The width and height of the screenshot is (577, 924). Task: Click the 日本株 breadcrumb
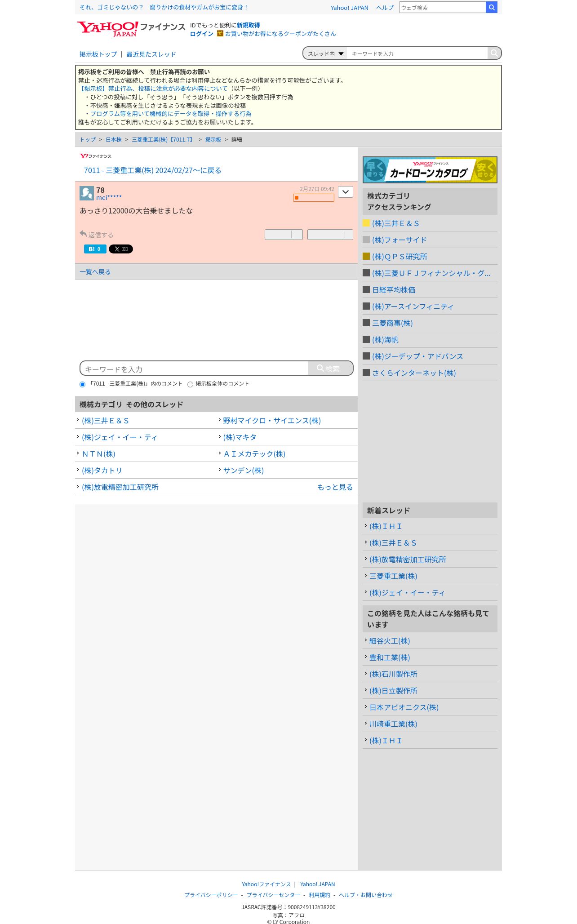pos(114,140)
